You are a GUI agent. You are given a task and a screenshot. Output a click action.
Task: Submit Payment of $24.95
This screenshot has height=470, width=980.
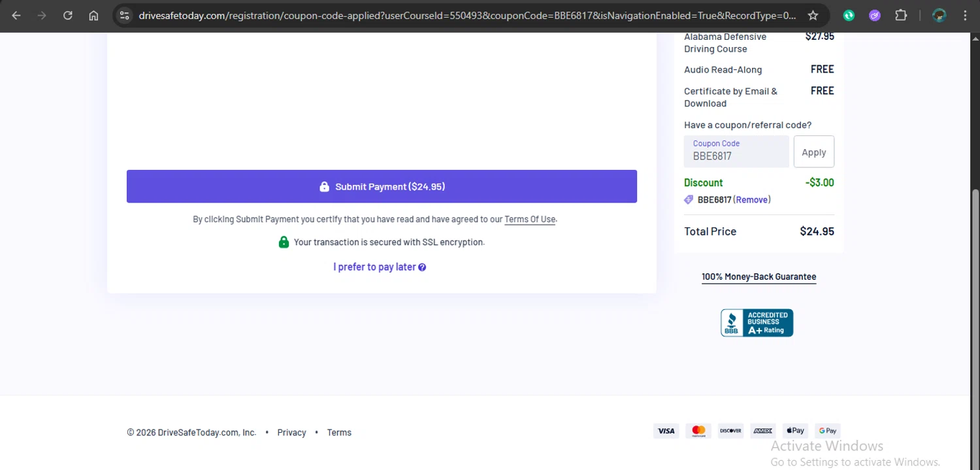tap(382, 186)
